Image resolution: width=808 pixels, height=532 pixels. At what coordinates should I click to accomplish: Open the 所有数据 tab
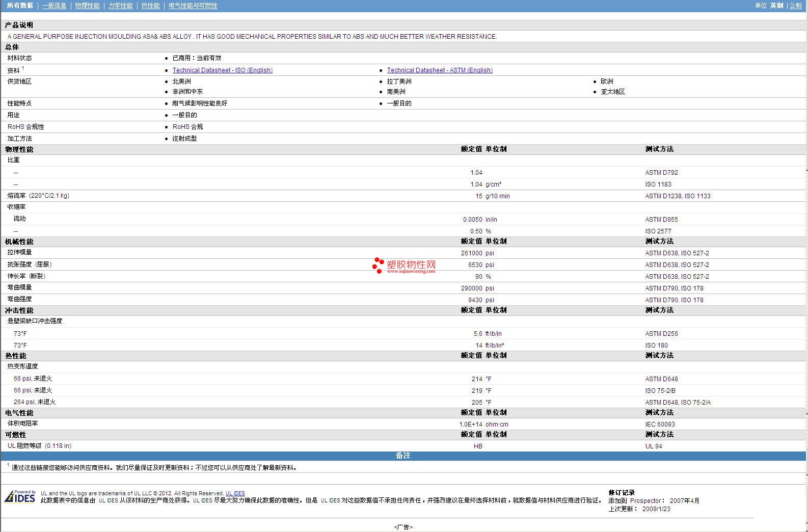[x=20, y=6]
